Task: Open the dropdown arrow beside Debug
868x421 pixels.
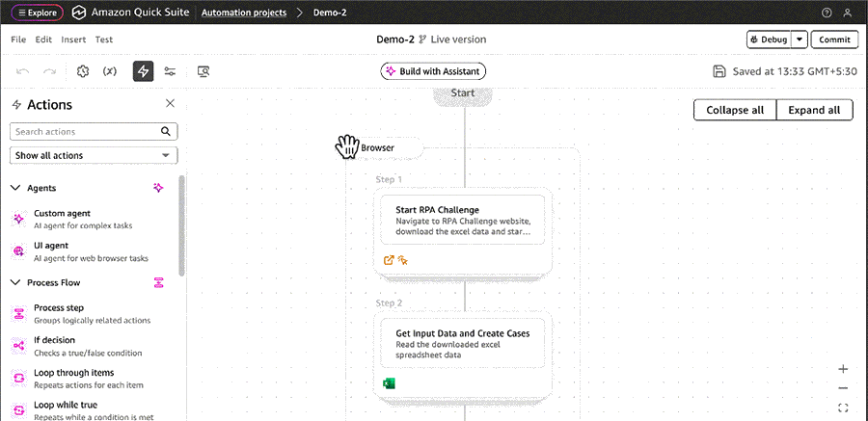Action: point(800,39)
